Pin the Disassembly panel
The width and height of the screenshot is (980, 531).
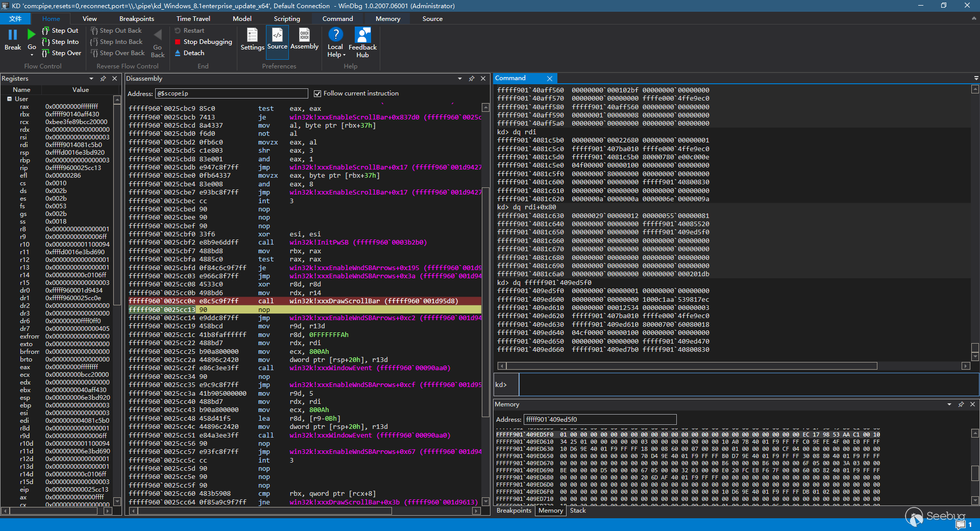point(471,79)
